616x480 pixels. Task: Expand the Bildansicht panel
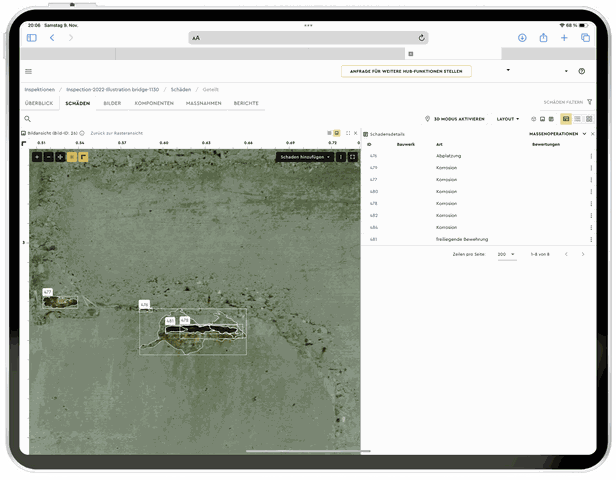[348, 133]
